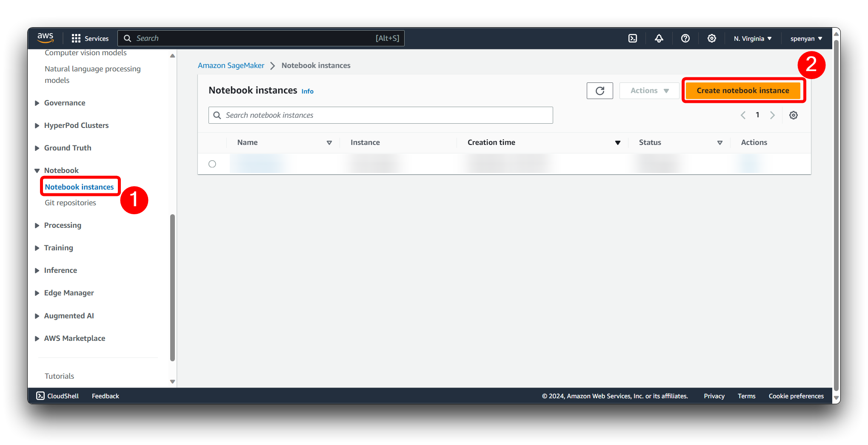Click page scrollbar down arrow

pos(837,398)
